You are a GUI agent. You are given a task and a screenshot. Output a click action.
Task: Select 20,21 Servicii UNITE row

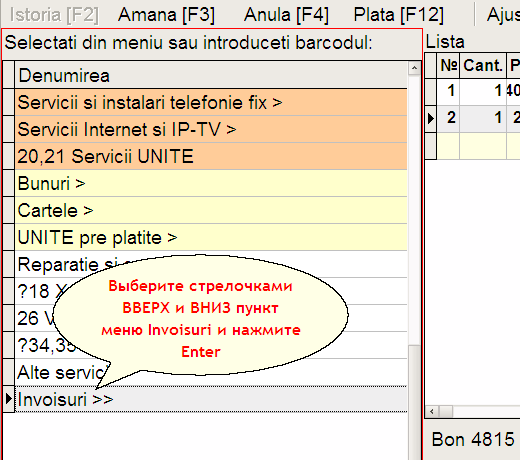pos(211,156)
